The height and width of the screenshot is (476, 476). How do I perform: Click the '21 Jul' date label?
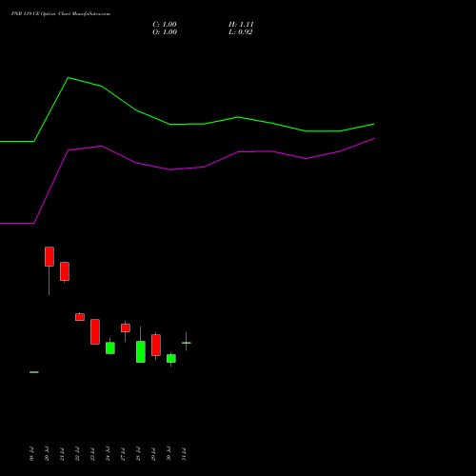(62, 454)
